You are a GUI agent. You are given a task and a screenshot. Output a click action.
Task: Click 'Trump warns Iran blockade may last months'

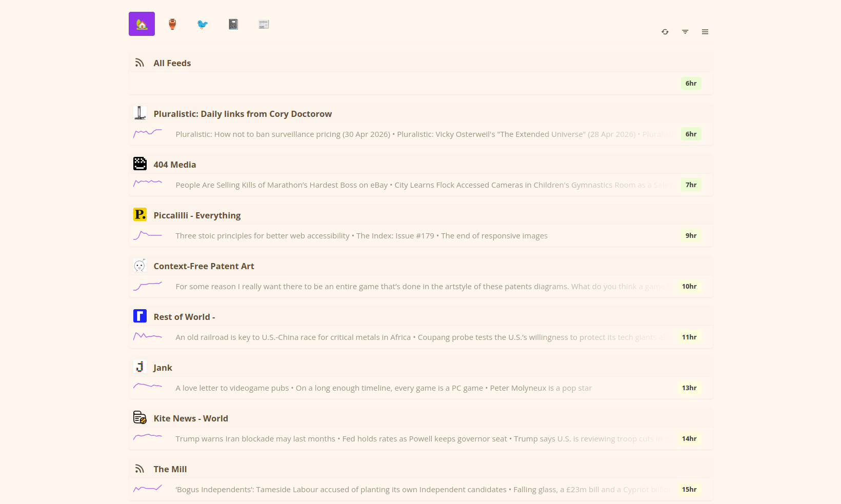click(x=255, y=439)
